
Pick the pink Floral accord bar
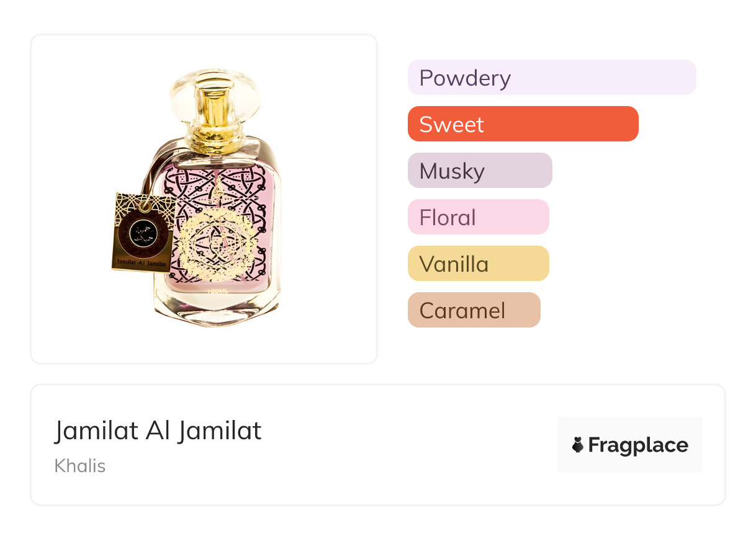tap(478, 217)
